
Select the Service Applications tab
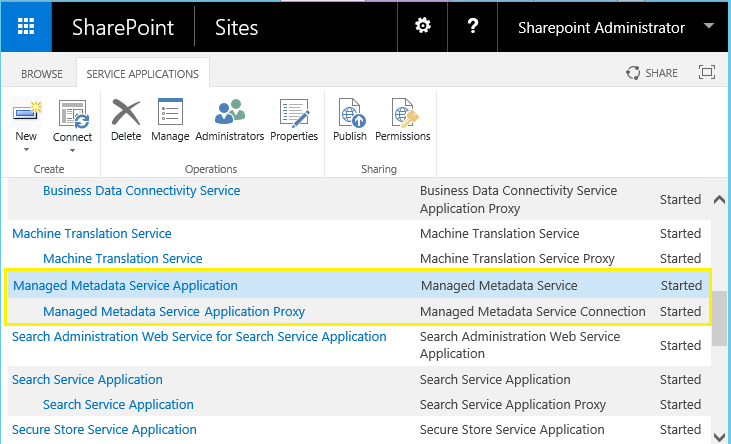142,74
